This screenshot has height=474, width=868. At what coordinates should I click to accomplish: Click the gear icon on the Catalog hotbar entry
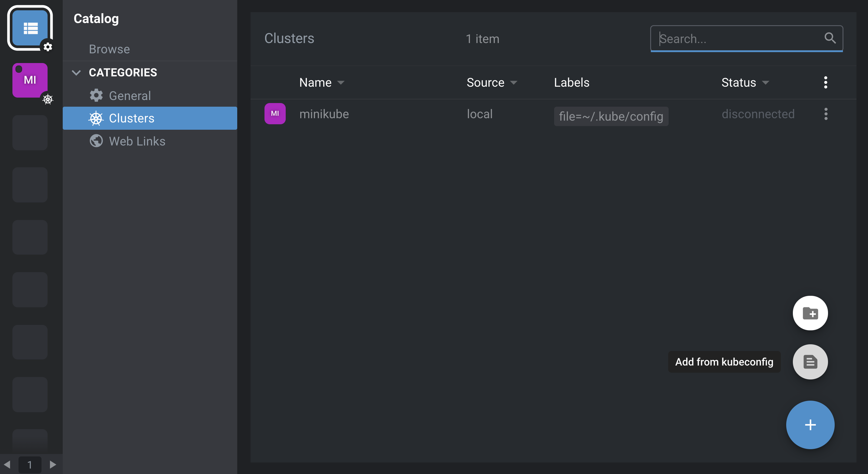click(x=48, y=47)
